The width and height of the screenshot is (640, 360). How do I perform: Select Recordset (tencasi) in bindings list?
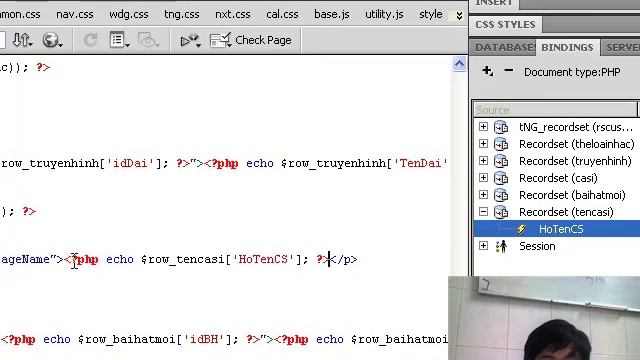[x=566, y=212]
